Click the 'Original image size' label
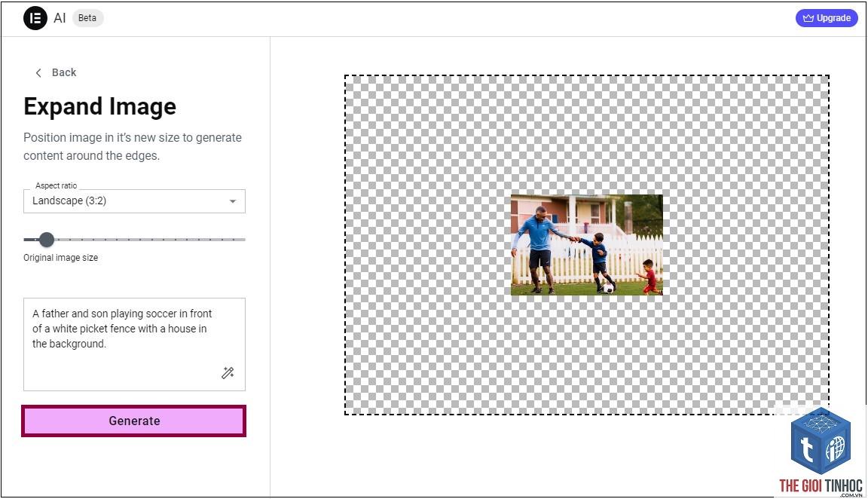 tap(60, 258)
